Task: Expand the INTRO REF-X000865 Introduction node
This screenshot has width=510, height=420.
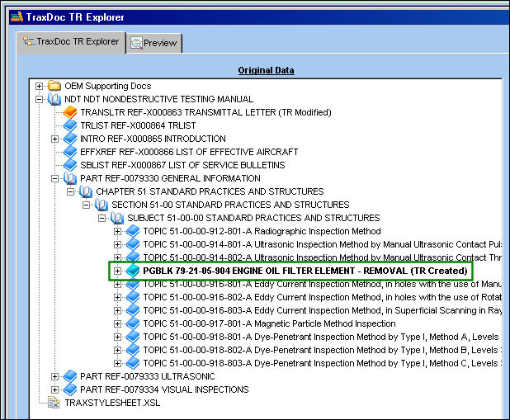Action: click(x=54, y=139)
